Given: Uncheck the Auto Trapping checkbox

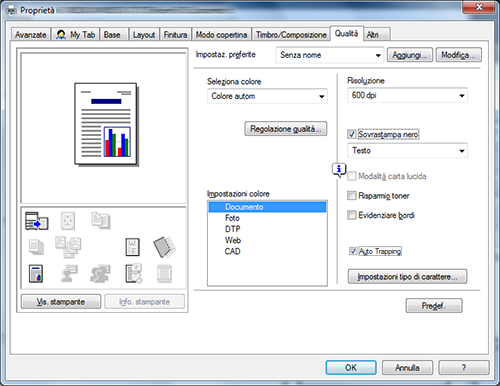Looking at the screenshot, I should point(353,251).
